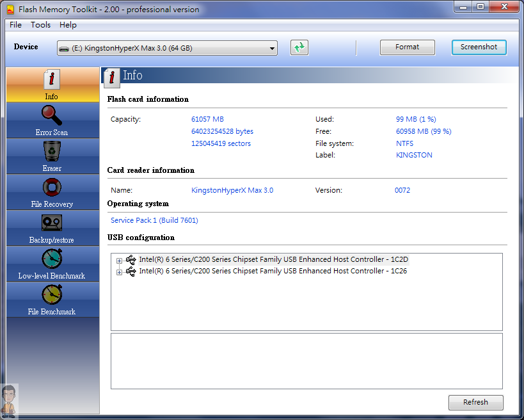This screenshot has height=420, width=524.
Task: Click the used value 99 MB (1 %)
Action: pos(416,119)
